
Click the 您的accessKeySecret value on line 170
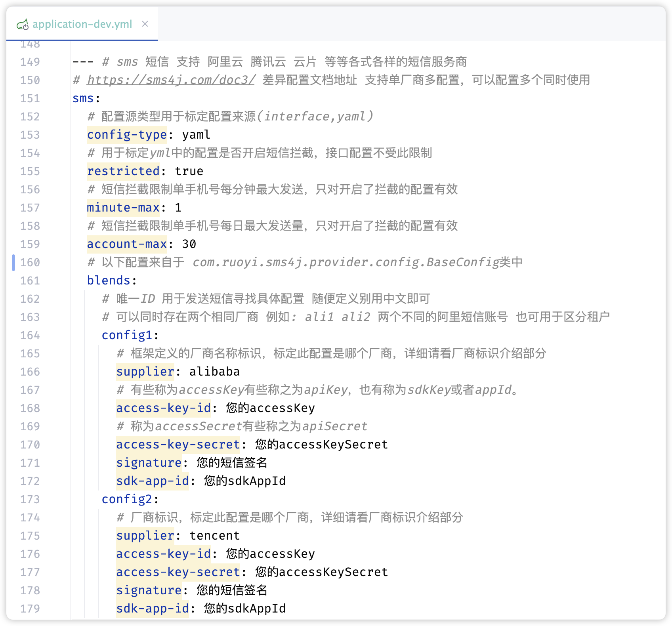(x=321, y=445)
